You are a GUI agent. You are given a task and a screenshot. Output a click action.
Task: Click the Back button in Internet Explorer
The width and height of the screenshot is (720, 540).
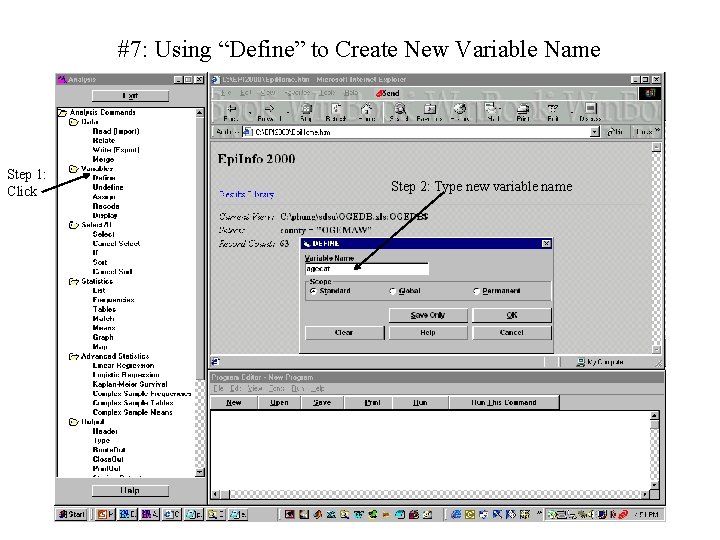click(x=231, y=112)
